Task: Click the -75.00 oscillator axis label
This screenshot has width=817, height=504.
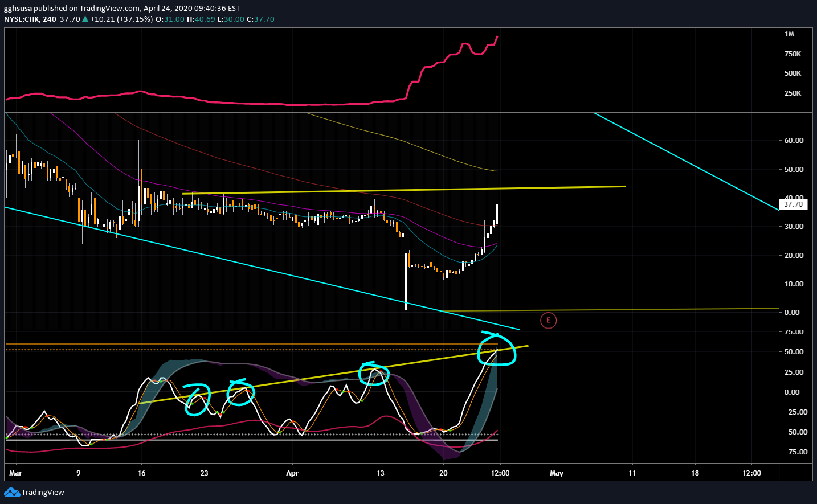Action: (795, 452)
